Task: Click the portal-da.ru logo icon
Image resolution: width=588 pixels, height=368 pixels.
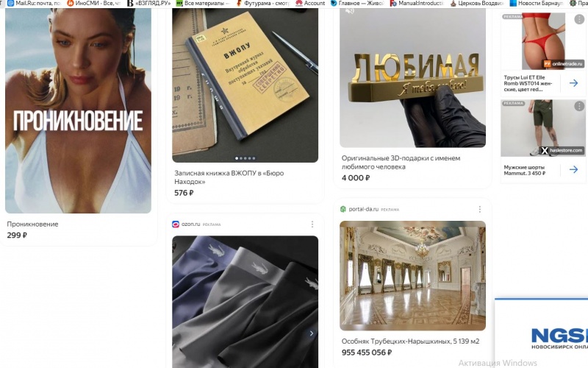Action: (343, 209)
